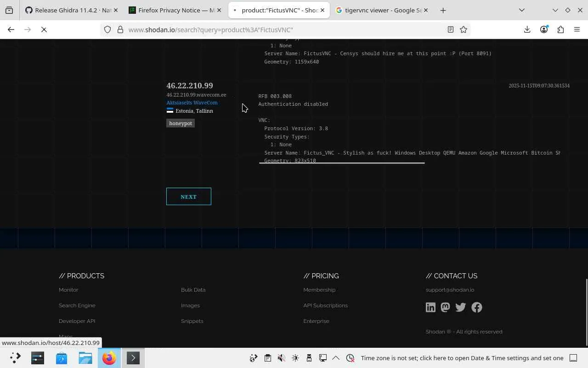Open Bulk Data footer link
The image size is (588, 368).
[x=193, y=290]
